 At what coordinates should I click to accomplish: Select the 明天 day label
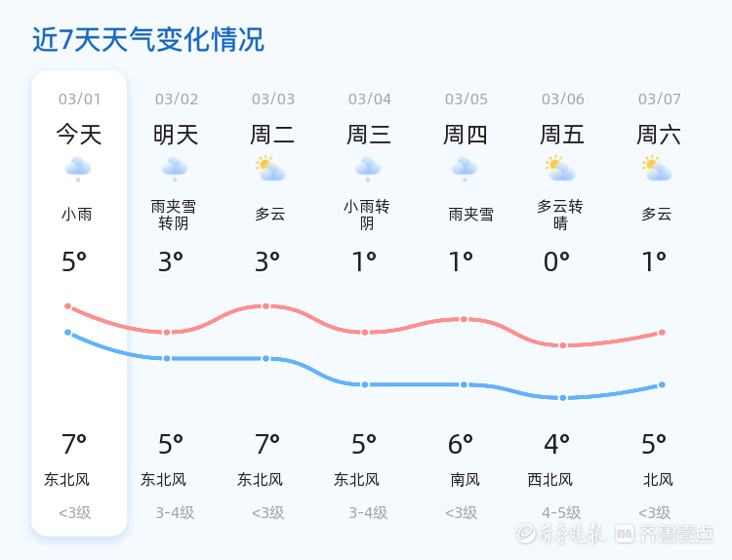click(176, 134)
